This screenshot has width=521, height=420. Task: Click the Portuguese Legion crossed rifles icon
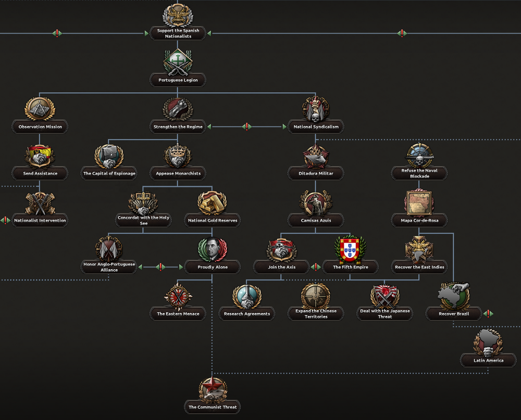[178, 62]
